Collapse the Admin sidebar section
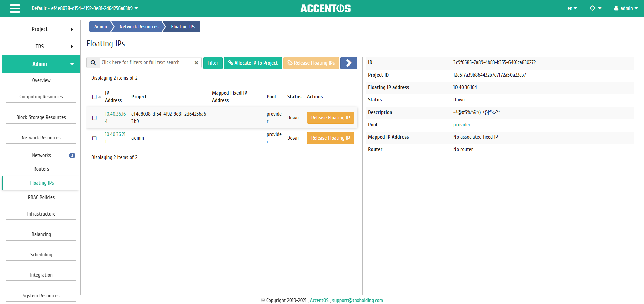This screenshot has height=304, width=644. click(41, 64)
